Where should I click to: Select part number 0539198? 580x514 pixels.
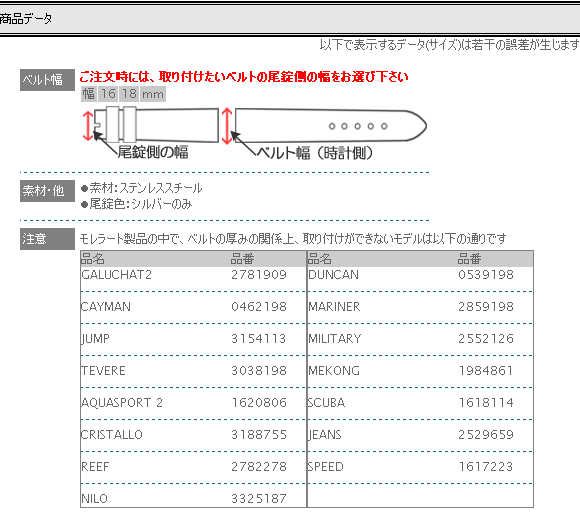pyautogui.click(x=486, y=275)
